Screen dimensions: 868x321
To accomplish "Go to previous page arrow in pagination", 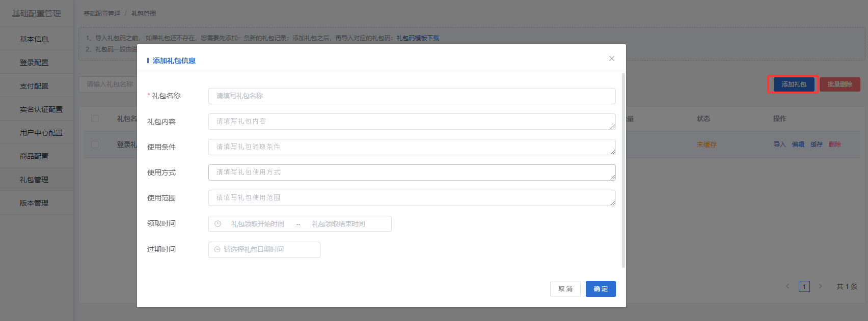I will (788, 286).
